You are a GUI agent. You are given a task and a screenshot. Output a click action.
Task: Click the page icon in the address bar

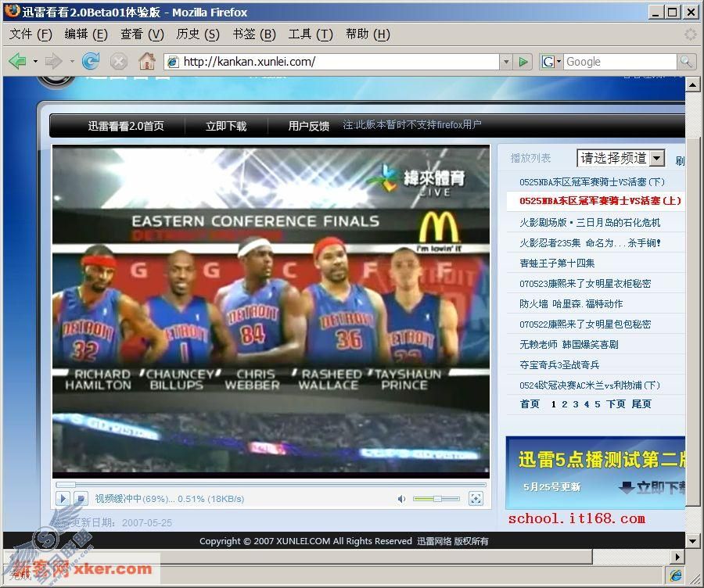click(173, 62)
